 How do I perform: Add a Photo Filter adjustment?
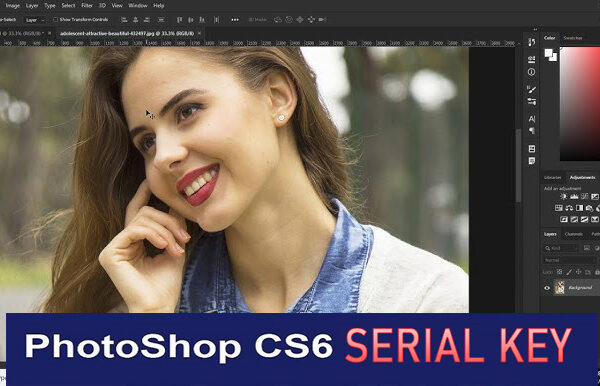click(590, 208)
